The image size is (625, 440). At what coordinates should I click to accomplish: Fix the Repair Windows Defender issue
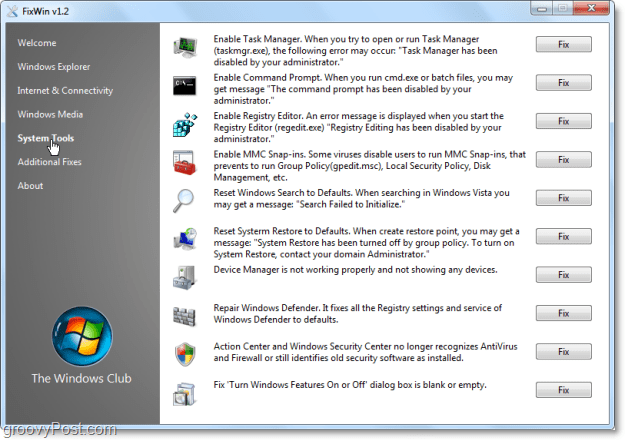tap(564, 313)
